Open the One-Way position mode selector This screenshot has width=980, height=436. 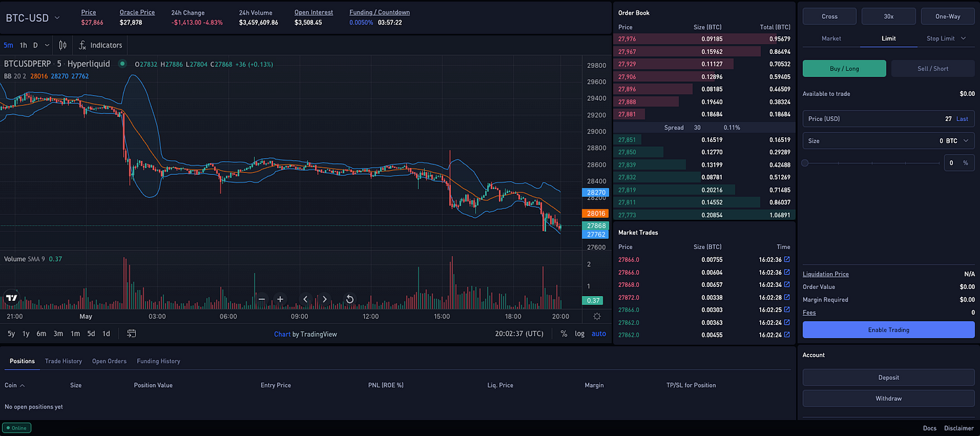(x=947, y=17)
